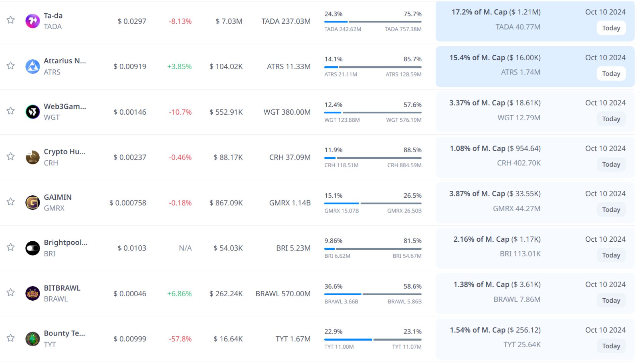Click the BITBRAWL logo icon
This screenshot has height=362, width=644.
33,294
